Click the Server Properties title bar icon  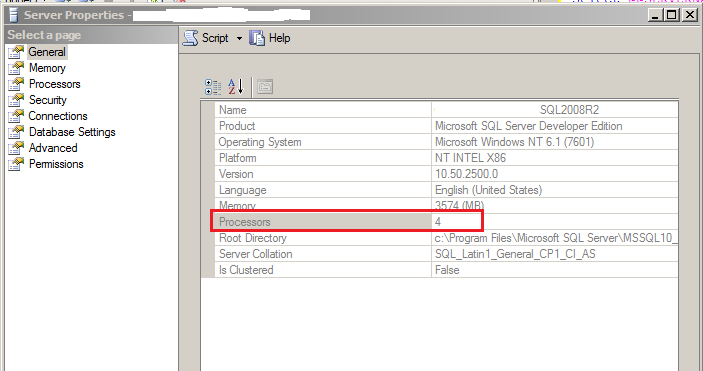[x=14, y=15]
